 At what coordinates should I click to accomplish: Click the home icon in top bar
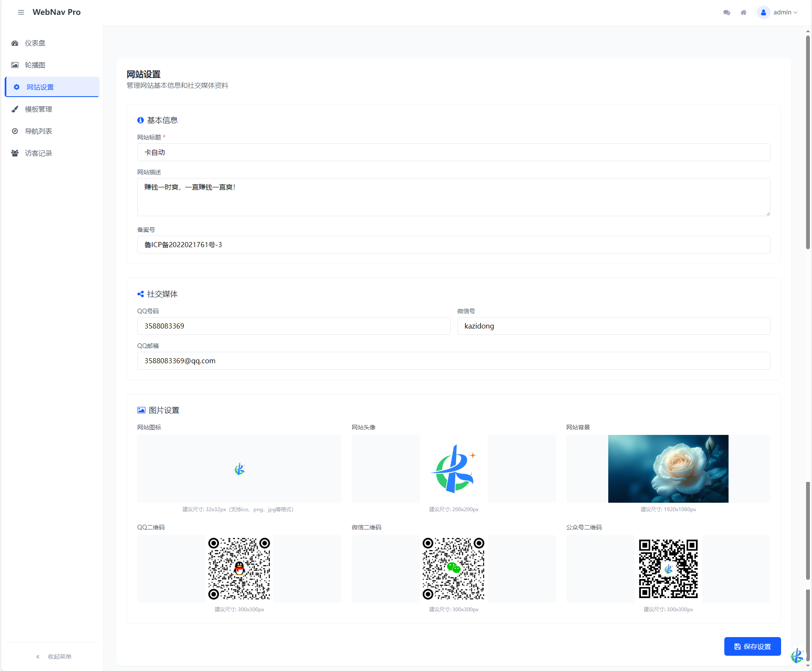(x=744, y=12)
